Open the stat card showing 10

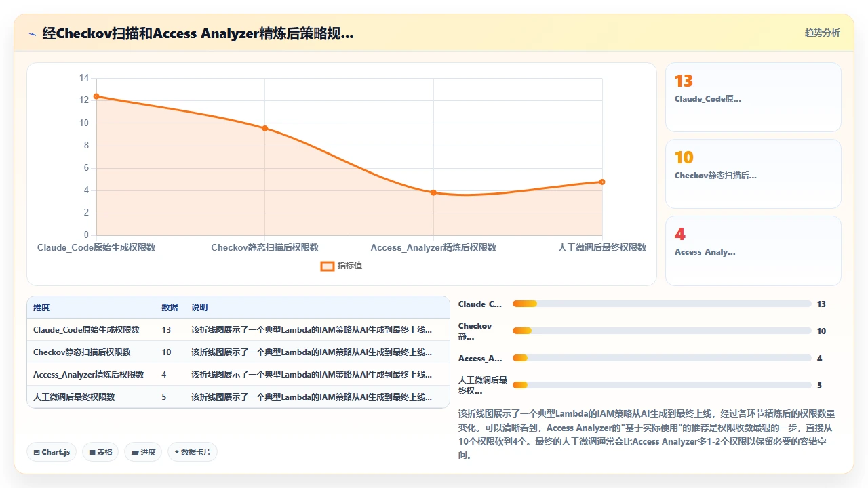753,174
